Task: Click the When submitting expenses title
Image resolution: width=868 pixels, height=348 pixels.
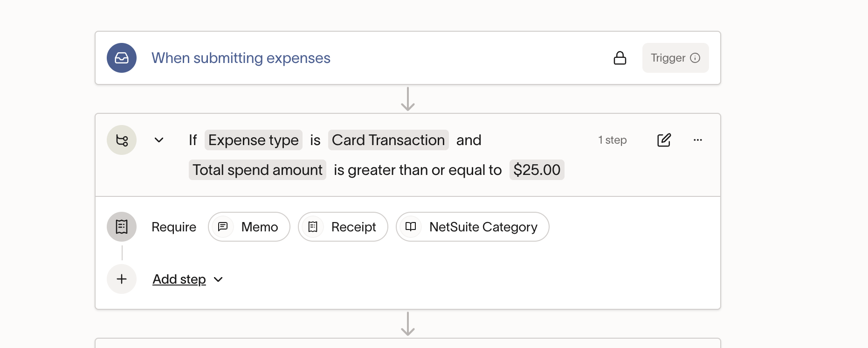Action: [241, 58]
